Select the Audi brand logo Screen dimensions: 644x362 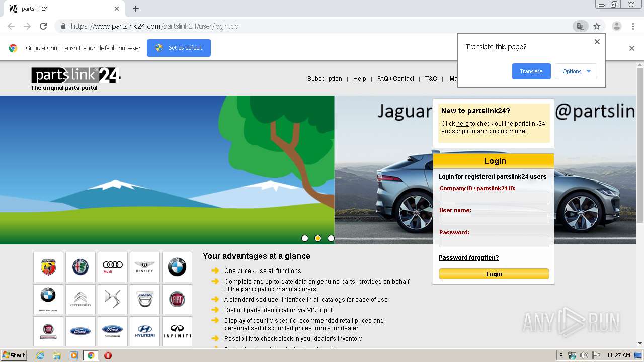click(x=113, y=267)
